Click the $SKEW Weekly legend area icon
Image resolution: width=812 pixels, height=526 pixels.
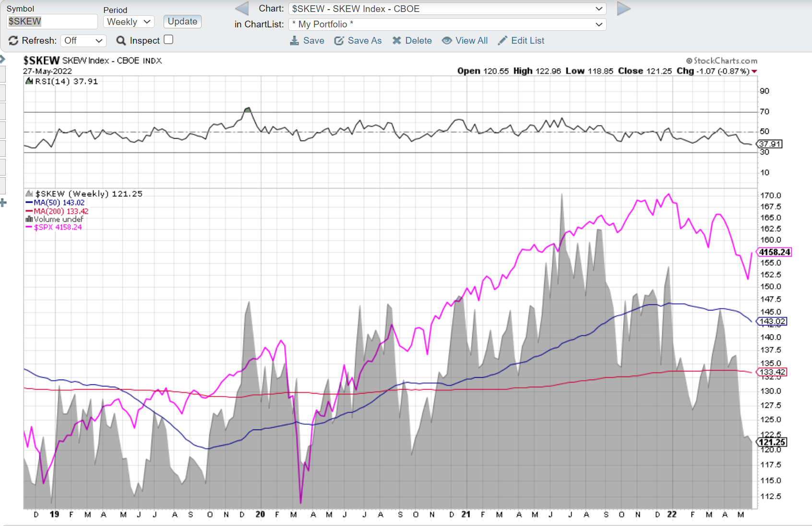pos(29,194)
